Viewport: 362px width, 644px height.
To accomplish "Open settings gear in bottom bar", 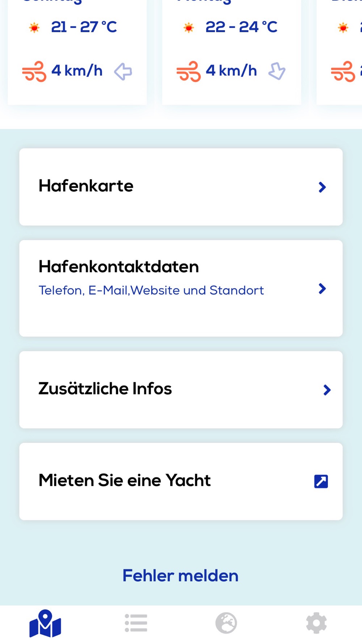I will click(x=316, y=623).
